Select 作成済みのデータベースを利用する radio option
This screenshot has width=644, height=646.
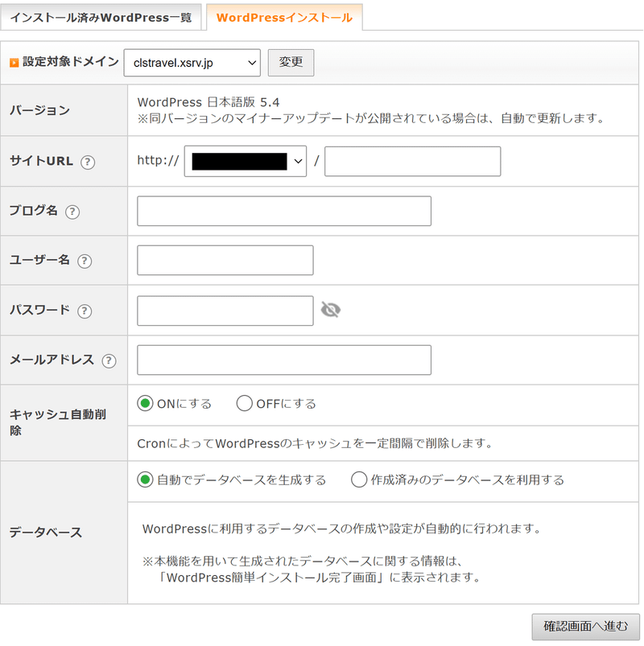click(359, 479)
